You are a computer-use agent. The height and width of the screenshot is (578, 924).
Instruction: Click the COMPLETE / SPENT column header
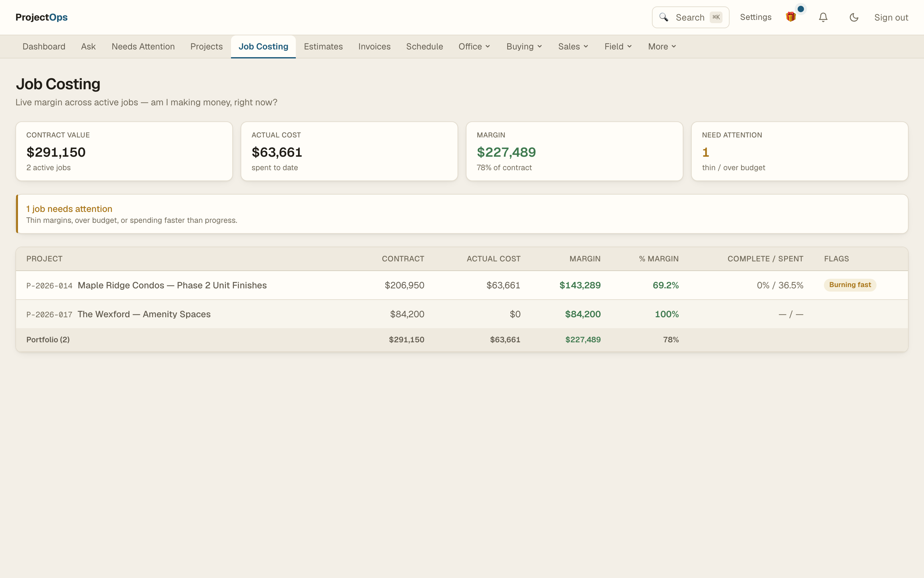[x=765, y=259]
